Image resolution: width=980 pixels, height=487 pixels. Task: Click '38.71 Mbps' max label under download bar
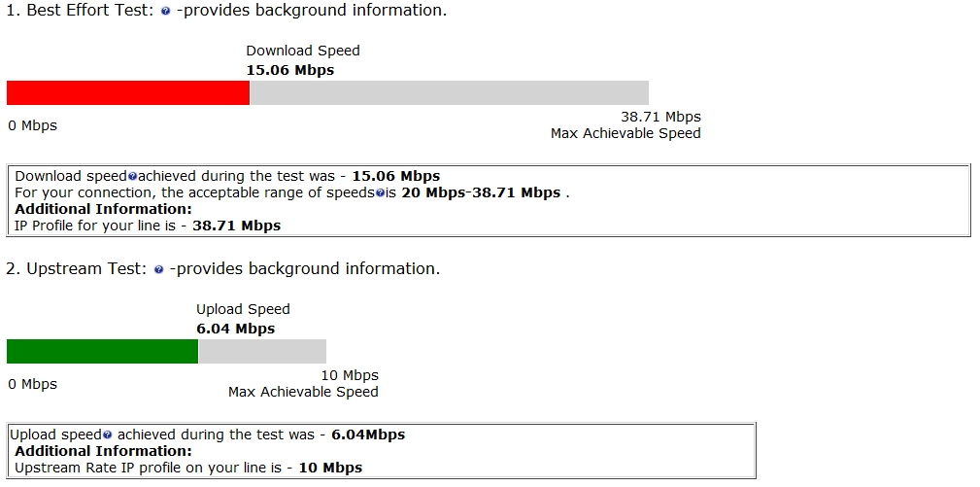tap(660, 117)
